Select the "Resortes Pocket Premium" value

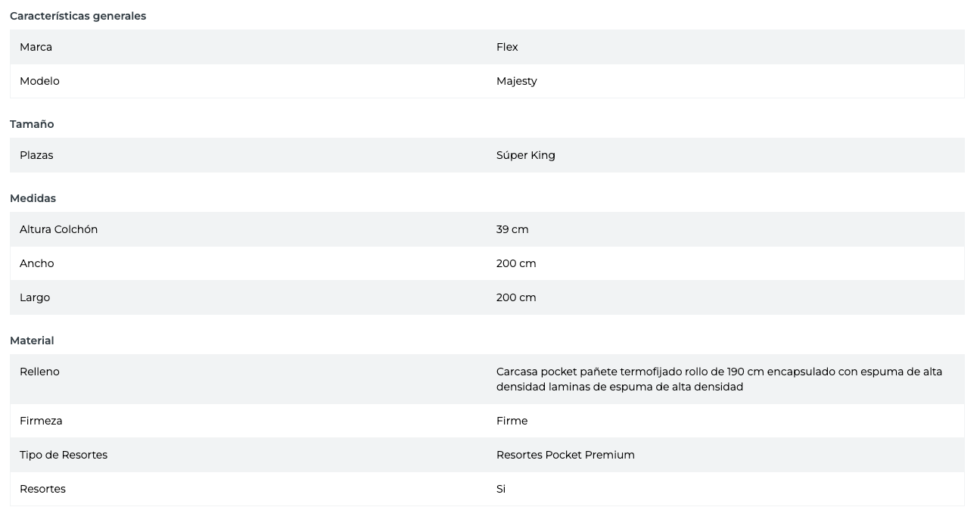pos(565,455)
